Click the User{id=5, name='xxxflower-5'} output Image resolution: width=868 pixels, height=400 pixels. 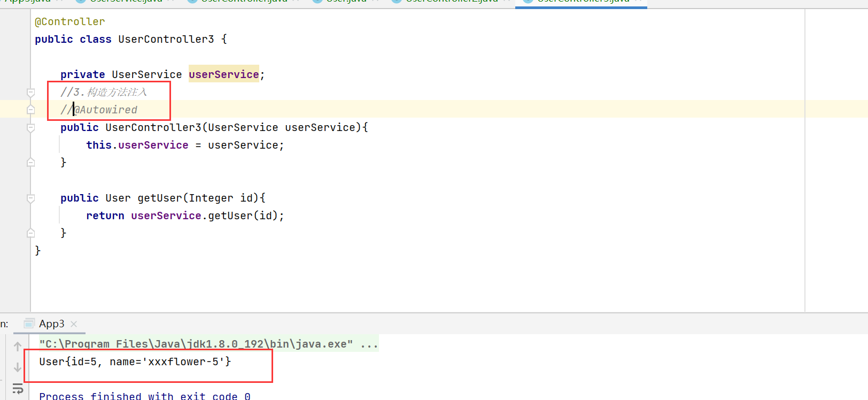click(135, 361)
